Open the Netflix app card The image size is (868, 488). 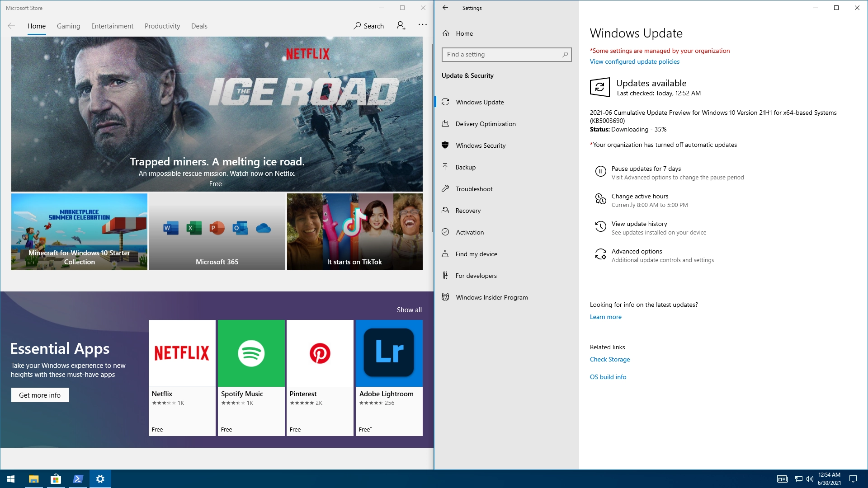(182, 378)
